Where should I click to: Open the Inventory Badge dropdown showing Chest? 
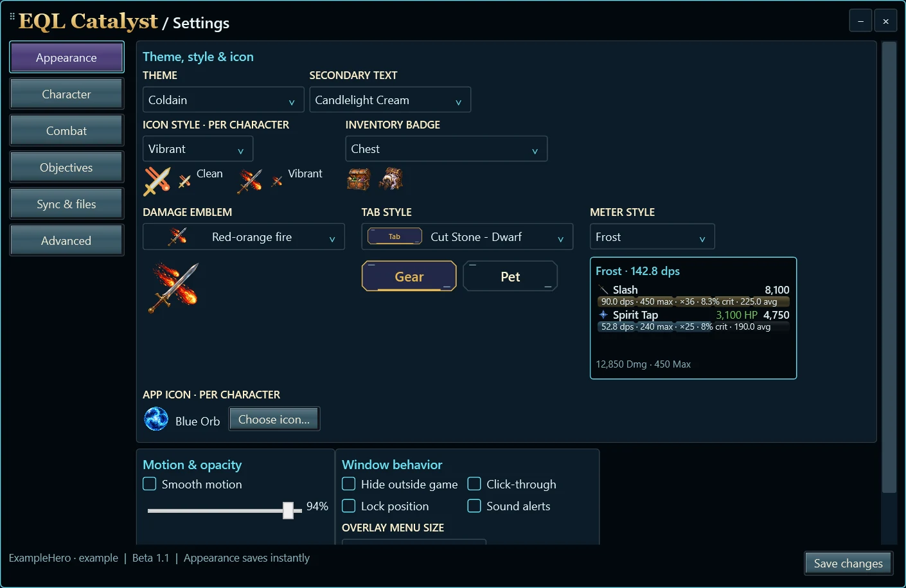tap(446, 148)
